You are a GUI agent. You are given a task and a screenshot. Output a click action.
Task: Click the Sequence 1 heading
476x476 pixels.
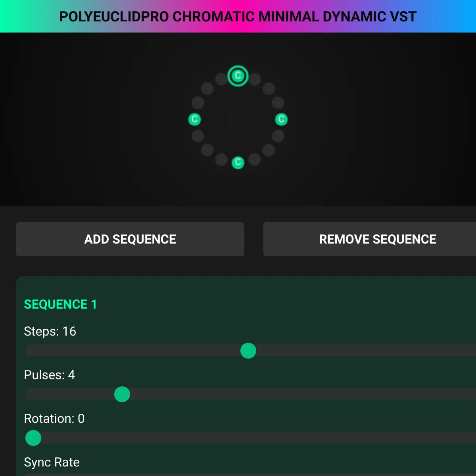(60, 304)
